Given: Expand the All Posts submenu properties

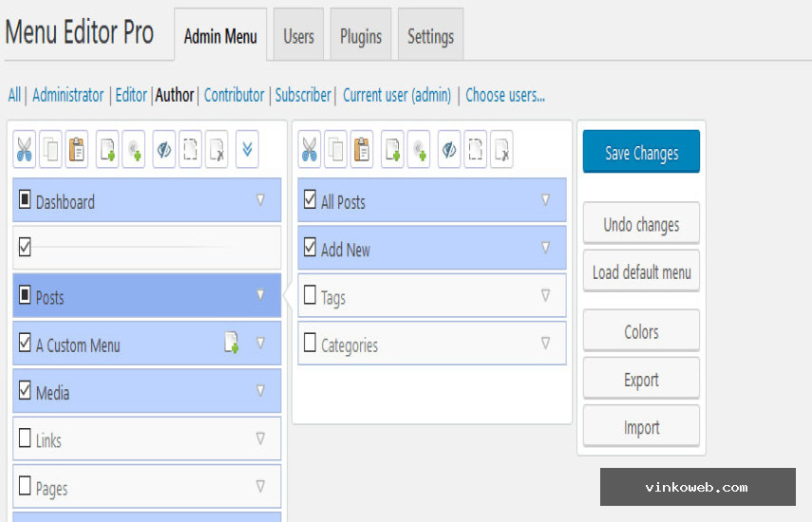Looking at the screenshot, I should pos(545,199).
